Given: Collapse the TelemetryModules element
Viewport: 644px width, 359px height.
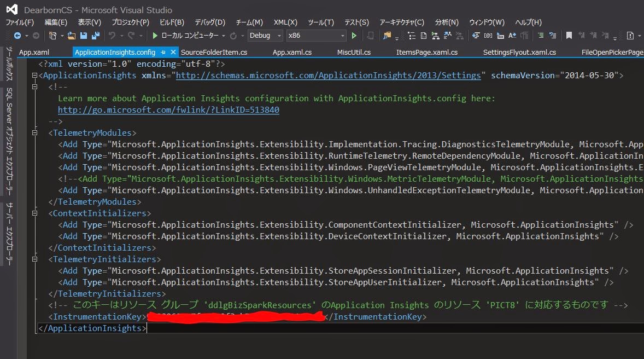Looking at the screenshot, I should point(35,133).
